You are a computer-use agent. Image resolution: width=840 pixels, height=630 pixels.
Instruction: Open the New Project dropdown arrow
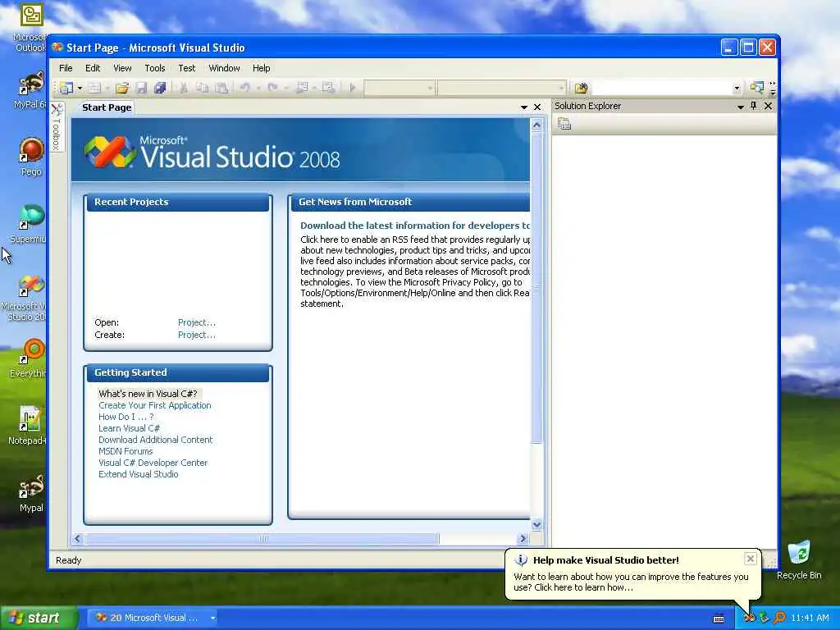click(80, 88)
